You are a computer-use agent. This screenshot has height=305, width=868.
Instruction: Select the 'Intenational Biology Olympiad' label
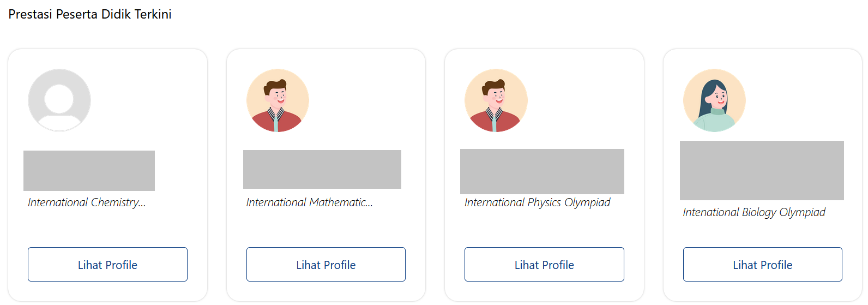[754, 212]
